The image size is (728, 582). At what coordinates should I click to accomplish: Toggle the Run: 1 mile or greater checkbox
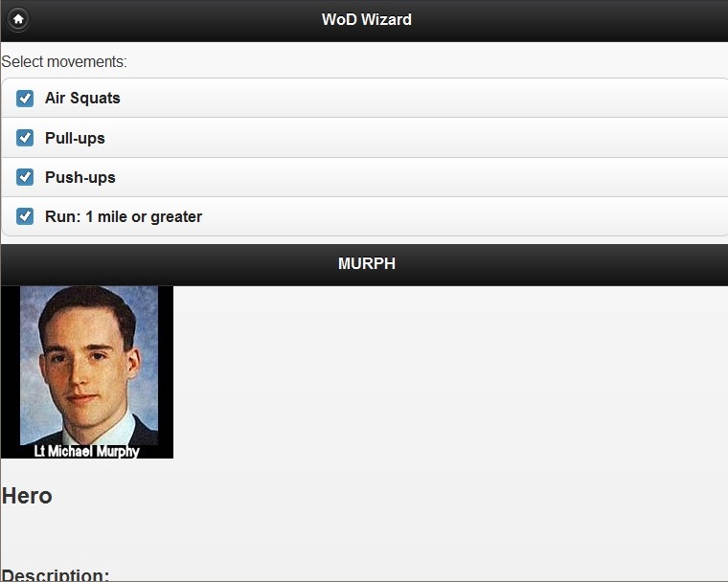click(x=365, y=216)
